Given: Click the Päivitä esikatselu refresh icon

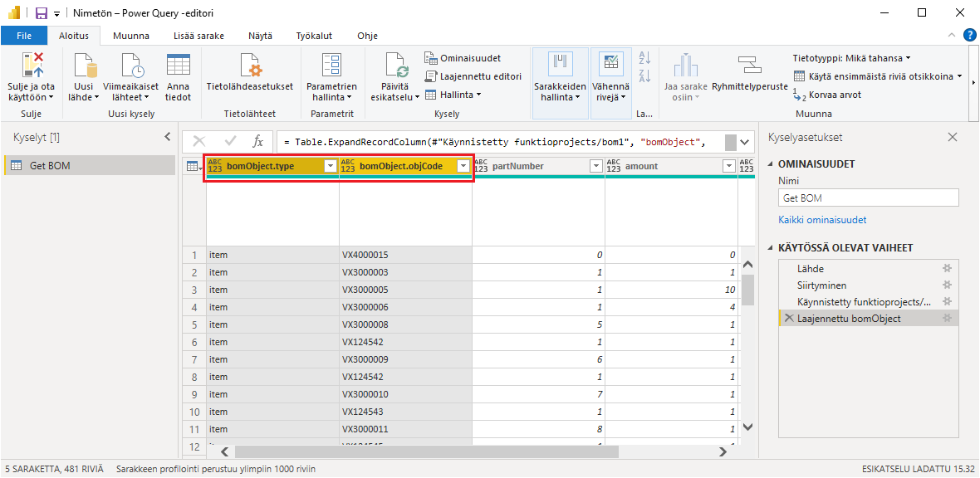Looking at the screenshot, I should [395, 66].
